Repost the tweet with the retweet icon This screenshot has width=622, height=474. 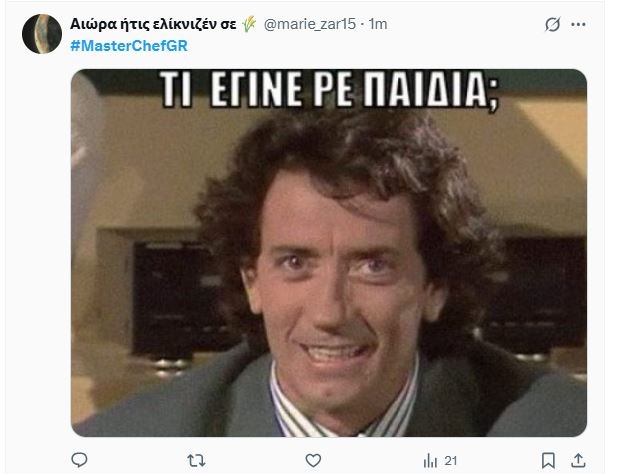click(x=196, y=461)
